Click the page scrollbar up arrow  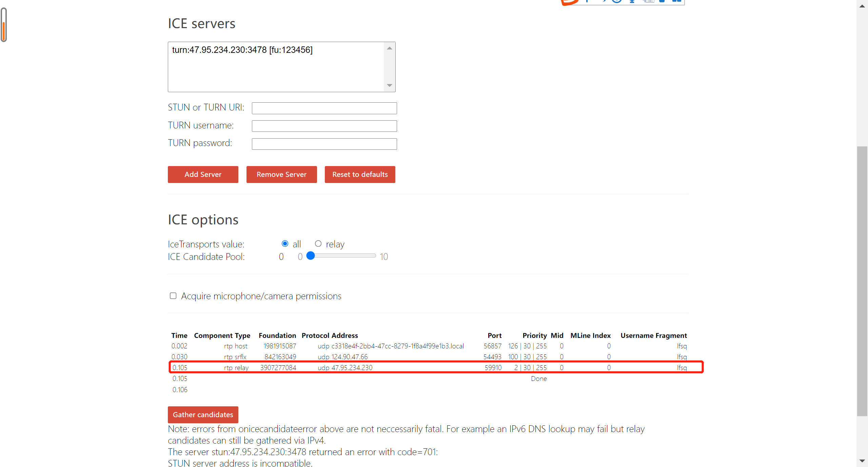point(862,6)
